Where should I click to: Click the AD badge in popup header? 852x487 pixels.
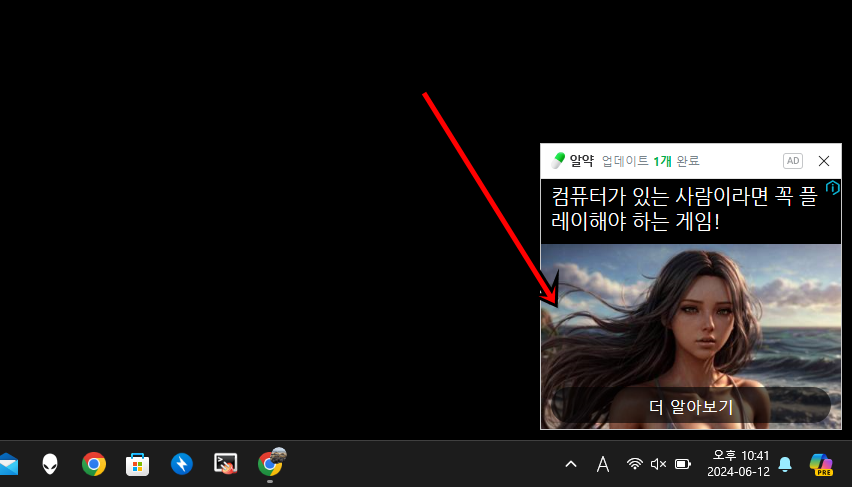(x=793, y=161)
